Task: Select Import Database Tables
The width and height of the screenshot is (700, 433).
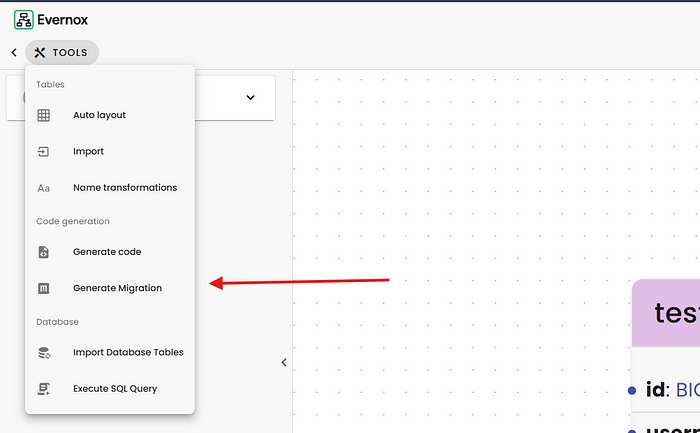Action: [110, 352]
